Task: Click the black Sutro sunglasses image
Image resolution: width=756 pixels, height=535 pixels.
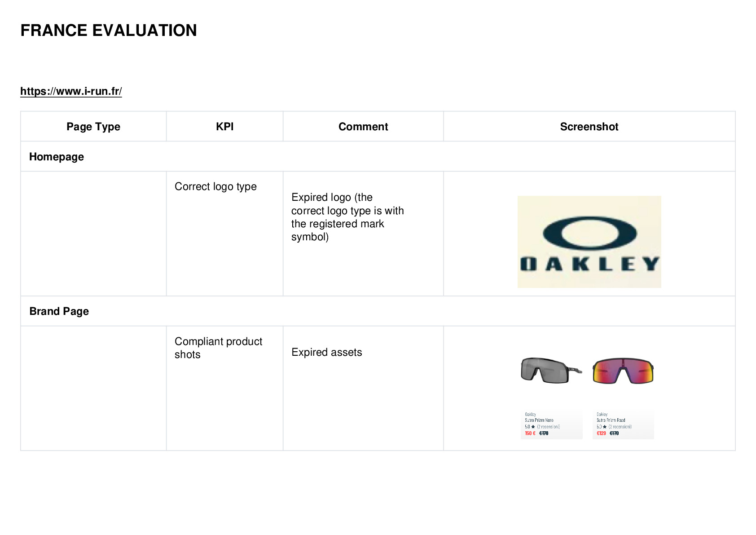Action: 551,371
